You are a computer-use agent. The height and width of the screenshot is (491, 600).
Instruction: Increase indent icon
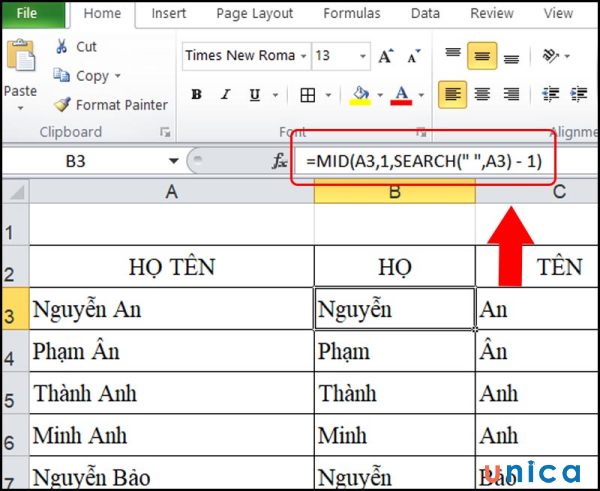579,94
